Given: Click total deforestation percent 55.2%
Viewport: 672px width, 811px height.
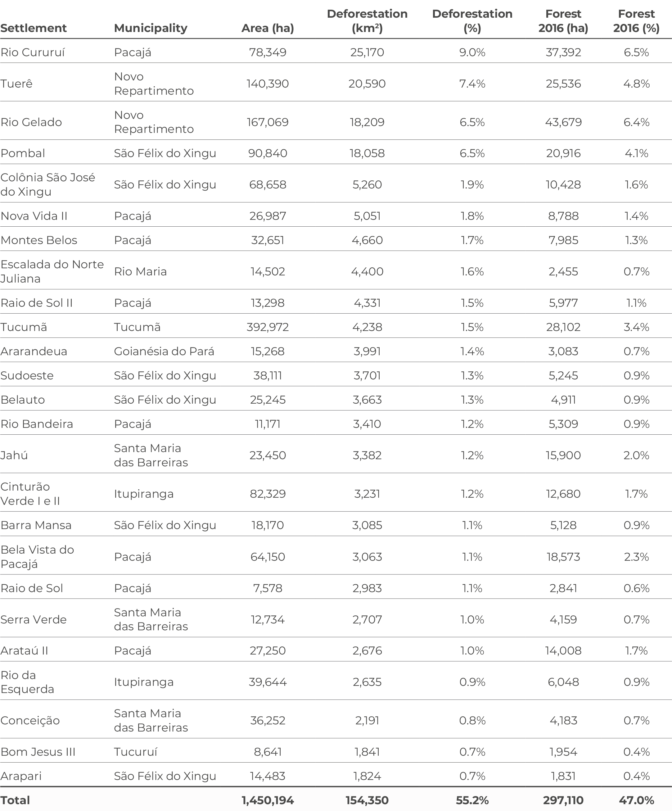Looking at the screenshot, I should tap(472, 800).
